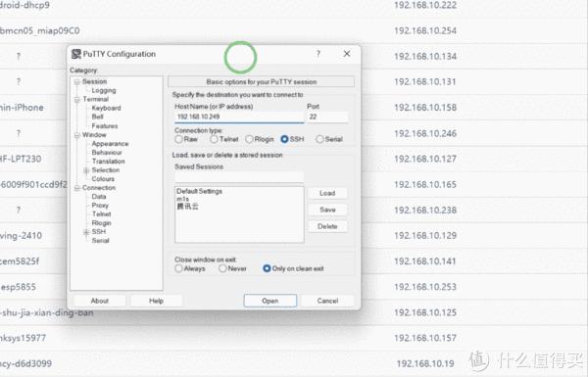Expand the Selection tree node
Screen dimensions: 588x377
(x=86, y=170)
